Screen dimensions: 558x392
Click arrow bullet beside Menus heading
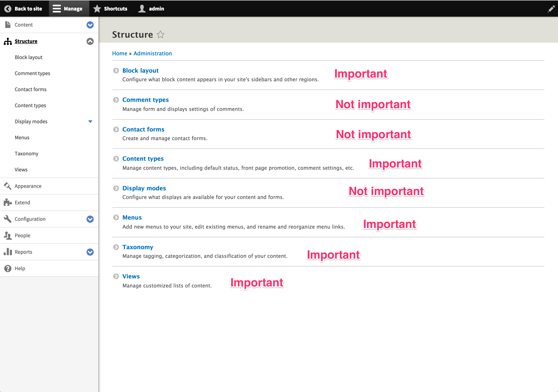[116, 218]
